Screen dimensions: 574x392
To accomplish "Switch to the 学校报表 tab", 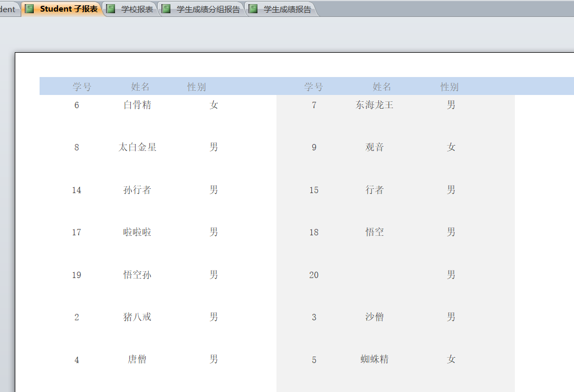I will coord(137,9).
